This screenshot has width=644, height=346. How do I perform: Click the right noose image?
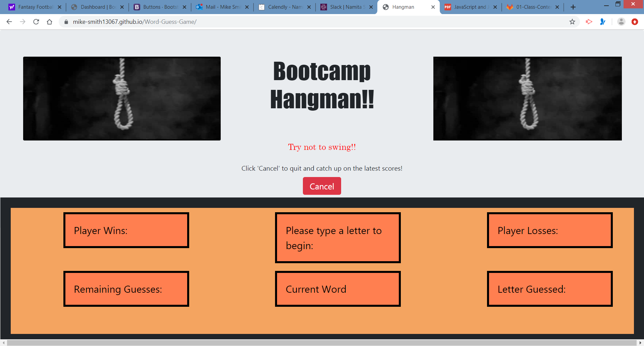coord(527,99)
